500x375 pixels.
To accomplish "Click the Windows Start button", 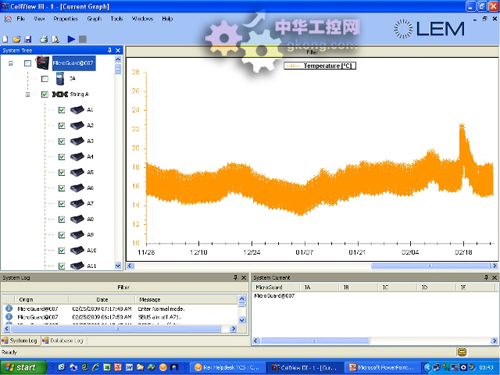I will pyautogui.click(x=22, y=367).
